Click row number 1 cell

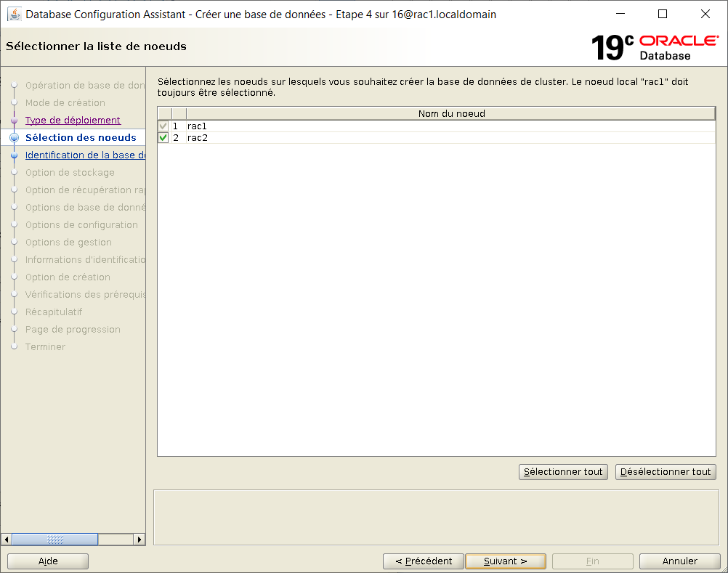tap(179, 126)
